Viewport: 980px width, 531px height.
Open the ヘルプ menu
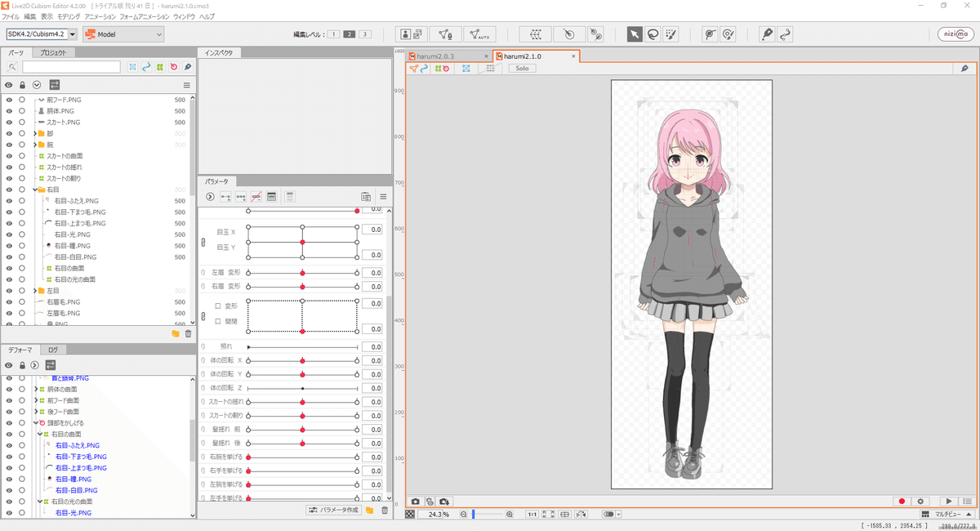(207, 16)
